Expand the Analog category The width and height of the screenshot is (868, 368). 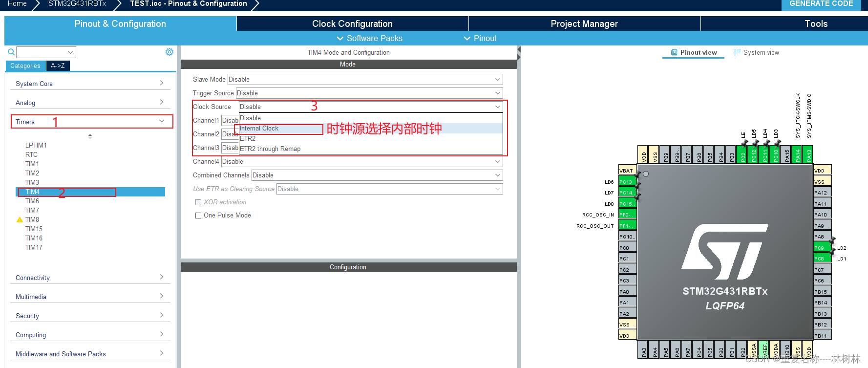pyautogui.click(x=90, y=103)
